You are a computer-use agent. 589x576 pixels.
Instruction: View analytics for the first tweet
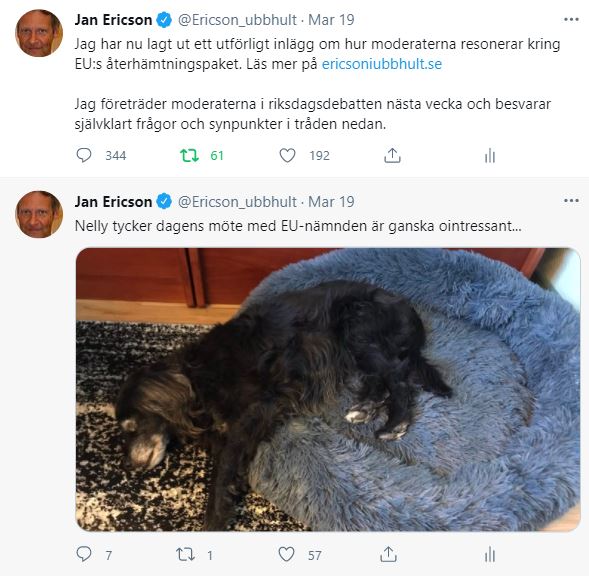[490, 155]
